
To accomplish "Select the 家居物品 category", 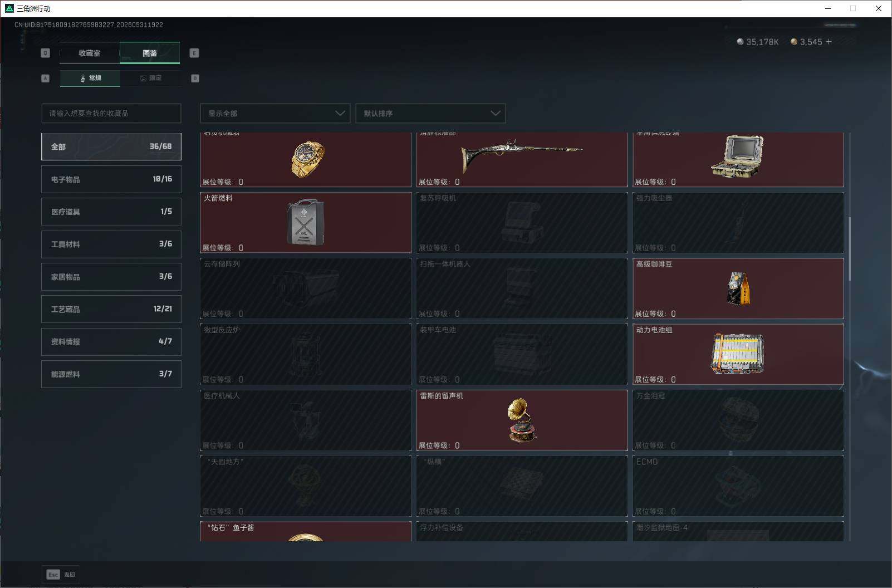I will tap(111, 277).
